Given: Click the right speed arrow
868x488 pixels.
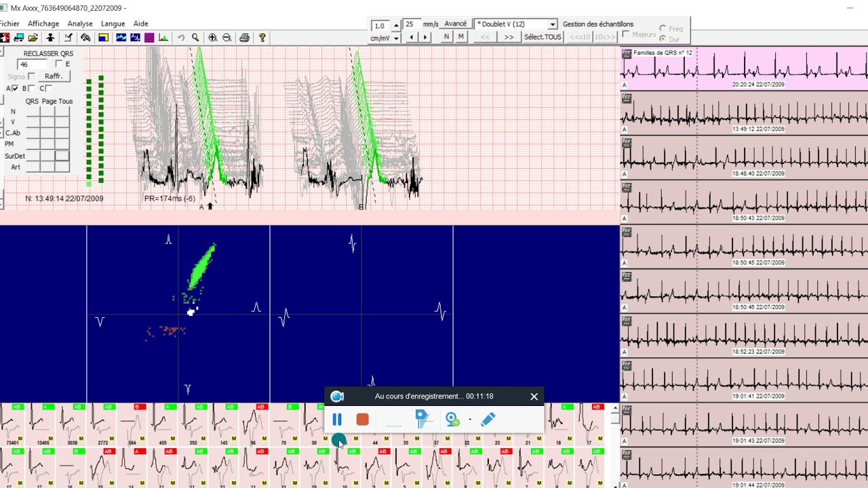Looking at the screenshot, I should pos(425,37).
